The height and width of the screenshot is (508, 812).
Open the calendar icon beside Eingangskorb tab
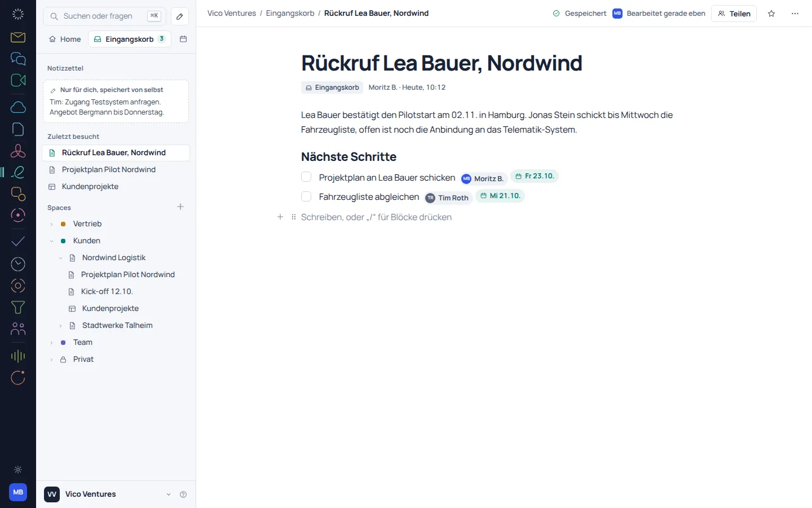(183, 39)
